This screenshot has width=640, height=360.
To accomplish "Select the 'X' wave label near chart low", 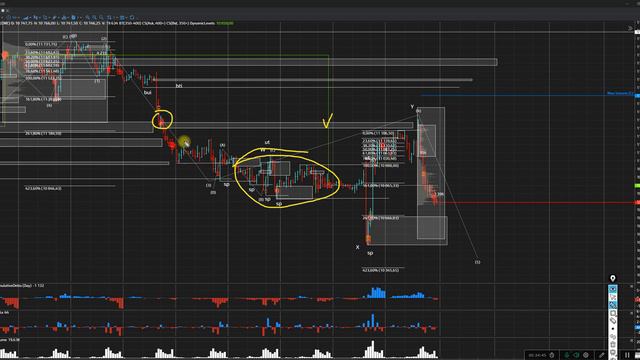I will [358, 247].
